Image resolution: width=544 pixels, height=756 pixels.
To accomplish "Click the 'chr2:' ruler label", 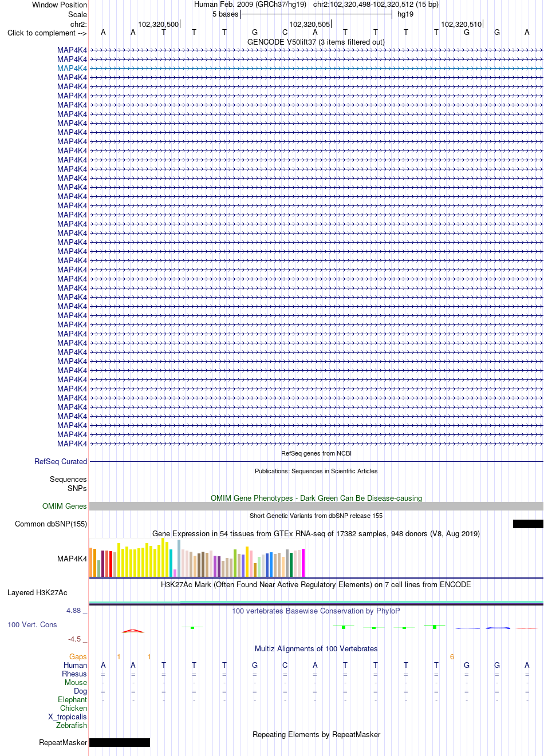I will coord(78,24).
